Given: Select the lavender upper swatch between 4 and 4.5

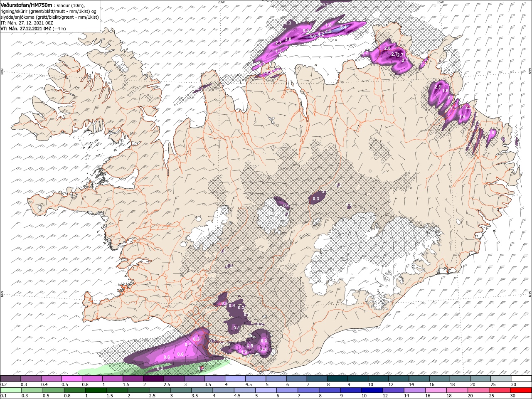Looking at the screenshot, I should pyautogui.click(x=235, y=379).
